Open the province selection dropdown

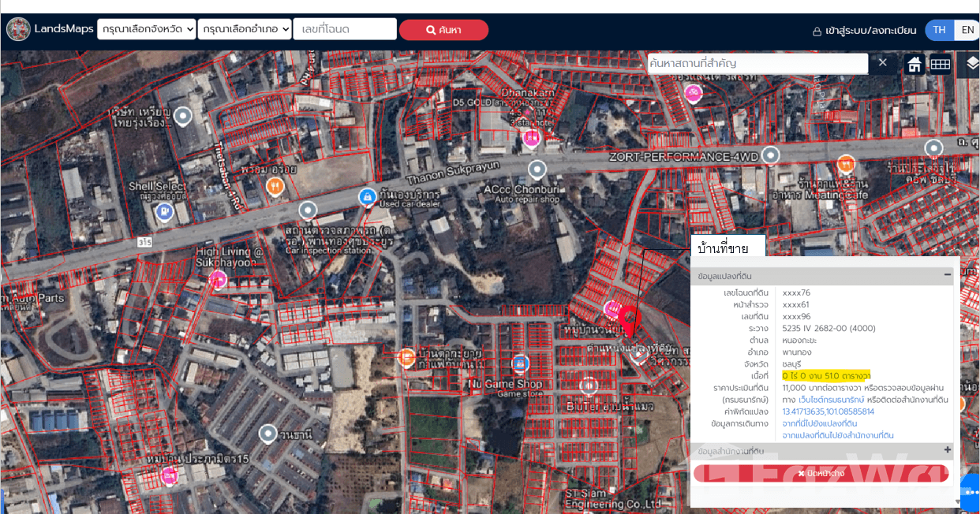coord(146,29)
